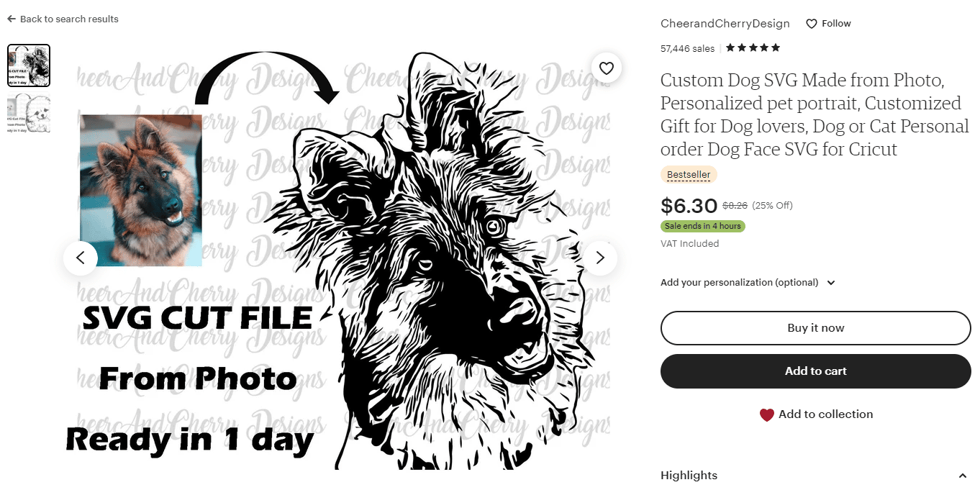
Task: Select the first dog portrait thumbnail
Action: click(29, 65)
